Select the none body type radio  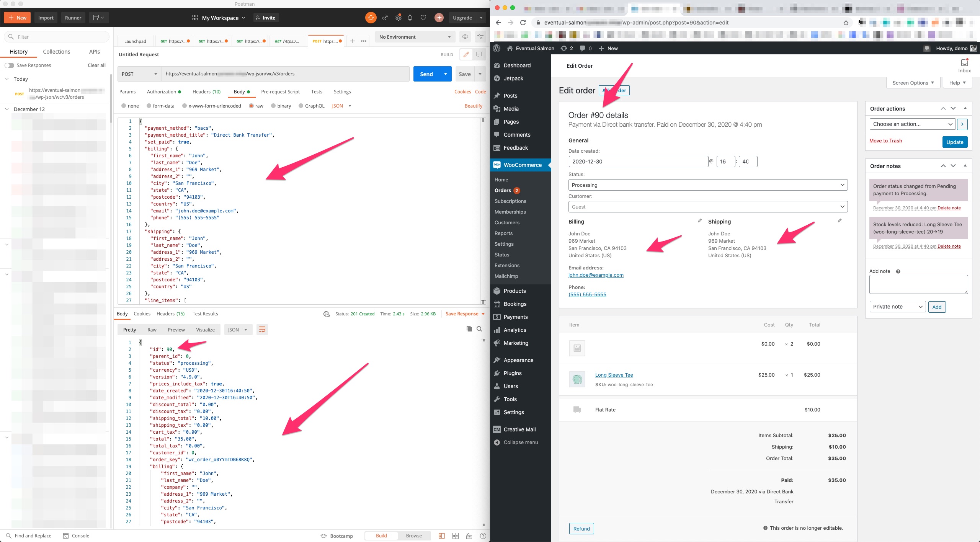tap(123, 106)
